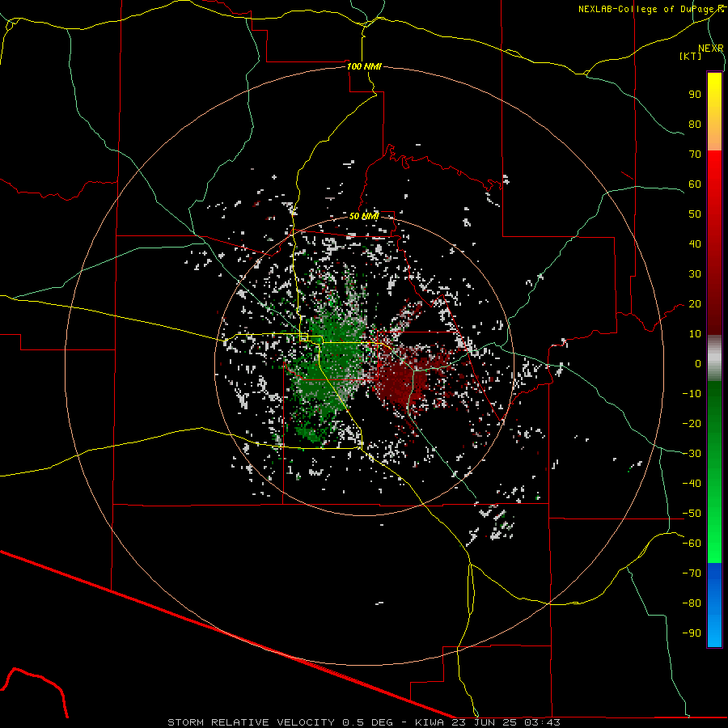The height and width of the screenshot is (728, 728).
Task: Click the 50 NMI range ring label
Action: click(x=364, y=216)
